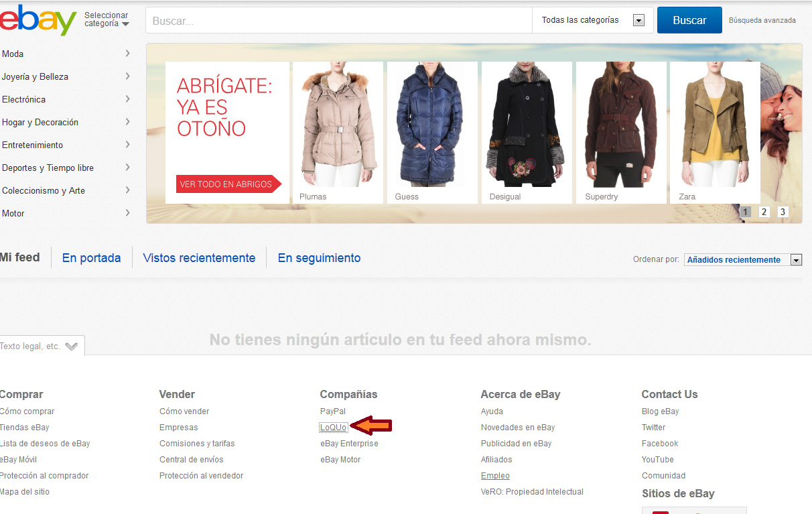The height and width of the screenshot is (514, 812).
Task: Switch to En seguimiento tab
Action: (319, 258)
